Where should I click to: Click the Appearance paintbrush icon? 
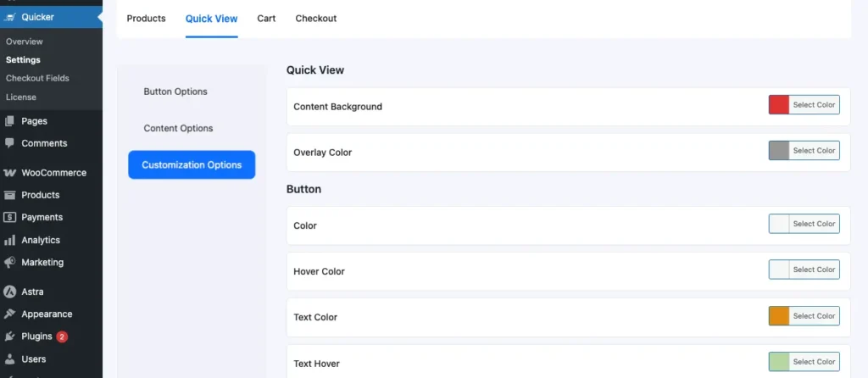pyautogui.click(x=9, y=314)
